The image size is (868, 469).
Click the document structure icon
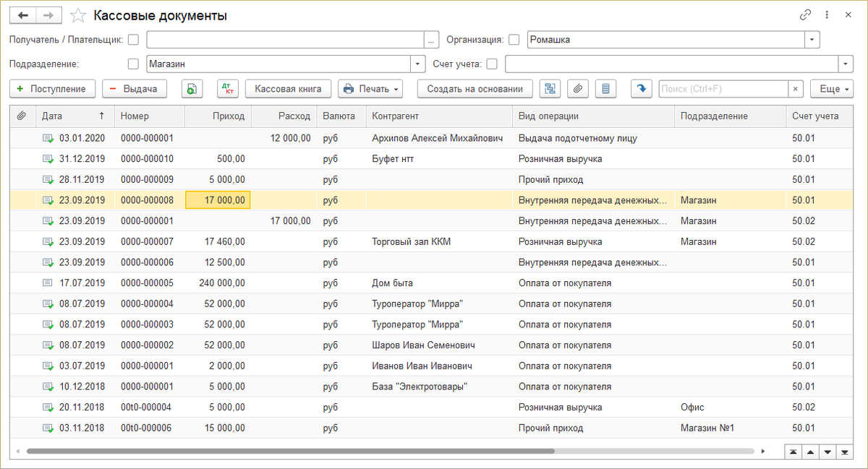click(550, 89)
